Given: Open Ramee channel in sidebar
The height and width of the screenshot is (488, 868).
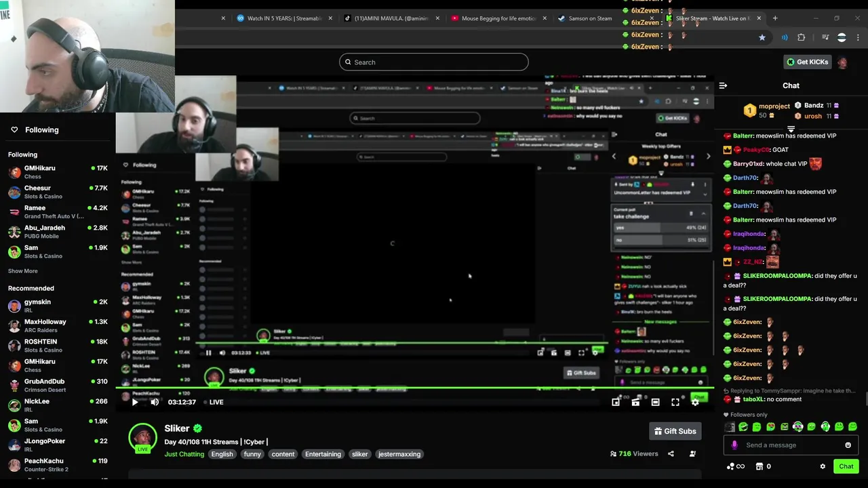Looking at the screenshot, I should click(58, 211).
